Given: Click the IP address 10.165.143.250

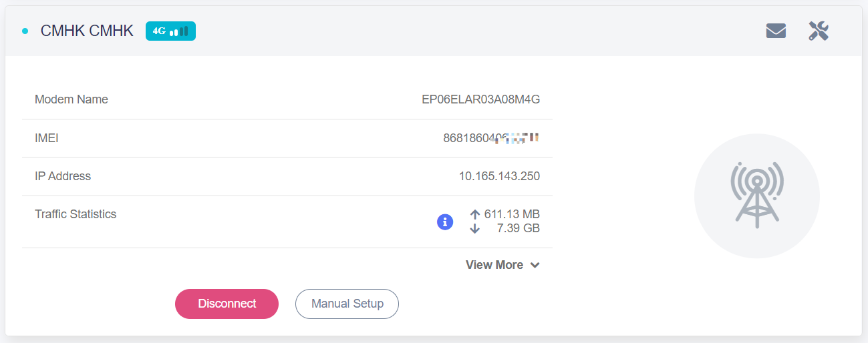Looking at the screenshot, I should (x=499, y=176).
